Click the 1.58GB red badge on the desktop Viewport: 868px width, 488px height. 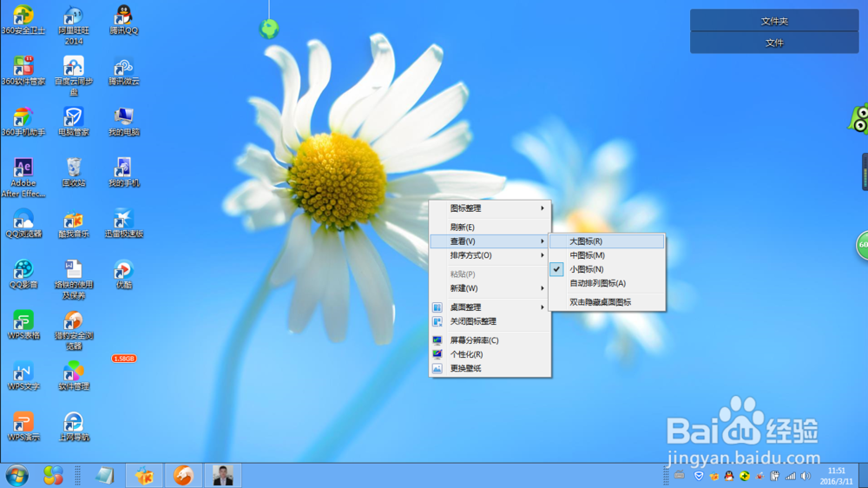click(124, 359)
